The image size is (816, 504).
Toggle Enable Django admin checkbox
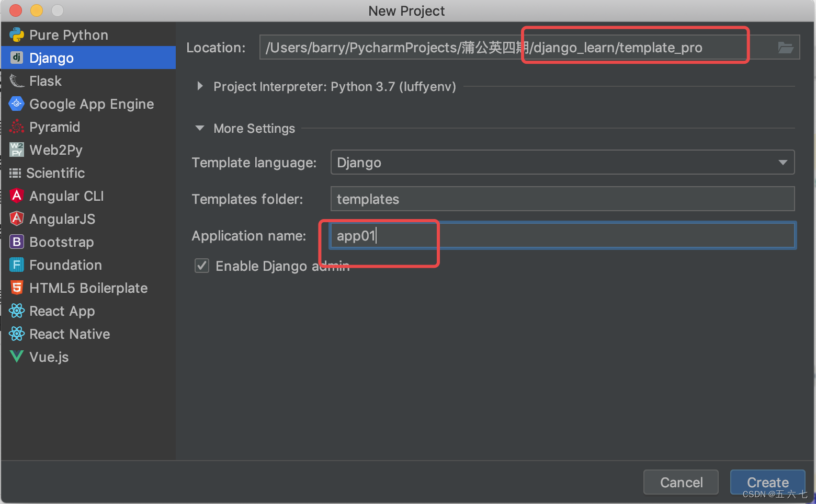coord(202,266)
